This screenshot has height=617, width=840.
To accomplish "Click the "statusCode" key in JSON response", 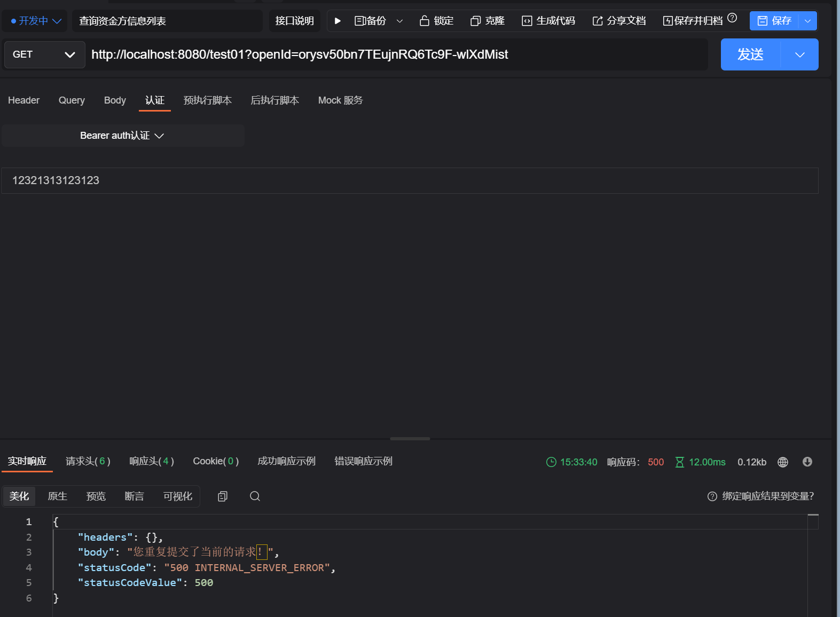I will pyautogui.click(x=115, y=568).
